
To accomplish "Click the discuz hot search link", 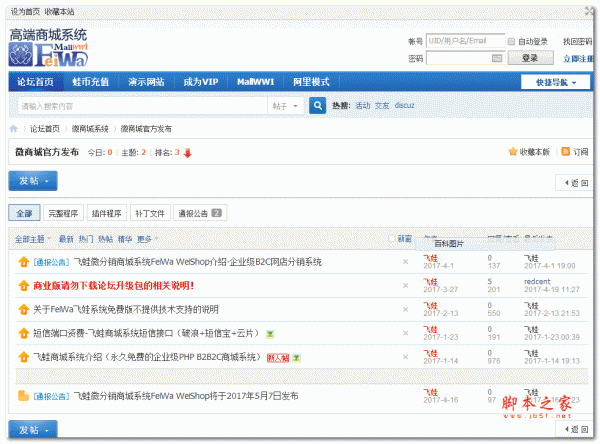I will tap(404, 105).
